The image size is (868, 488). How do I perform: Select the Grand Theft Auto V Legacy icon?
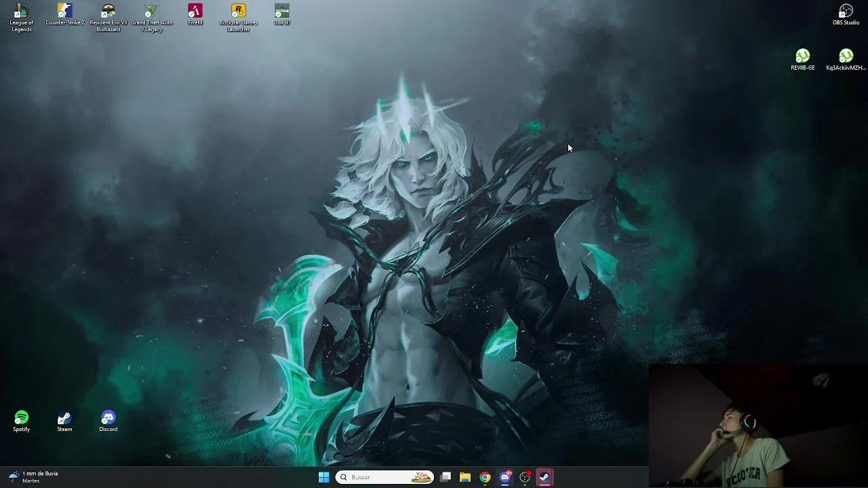152,12
